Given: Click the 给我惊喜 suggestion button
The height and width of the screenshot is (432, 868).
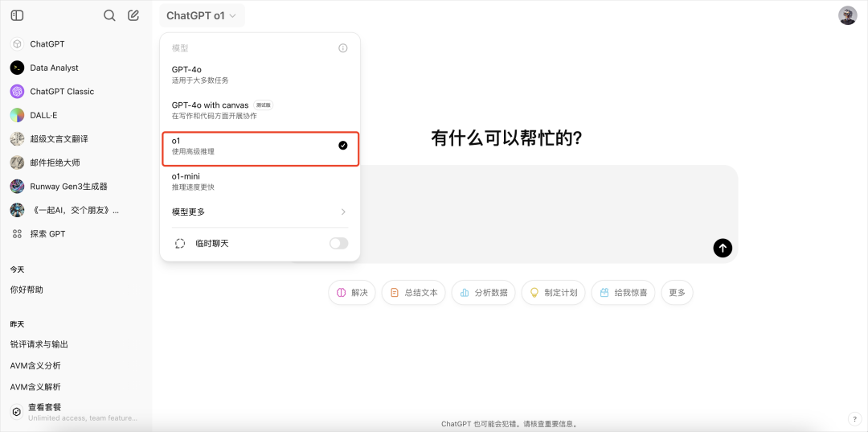Looking at the screenshot, I should [624, 293].
